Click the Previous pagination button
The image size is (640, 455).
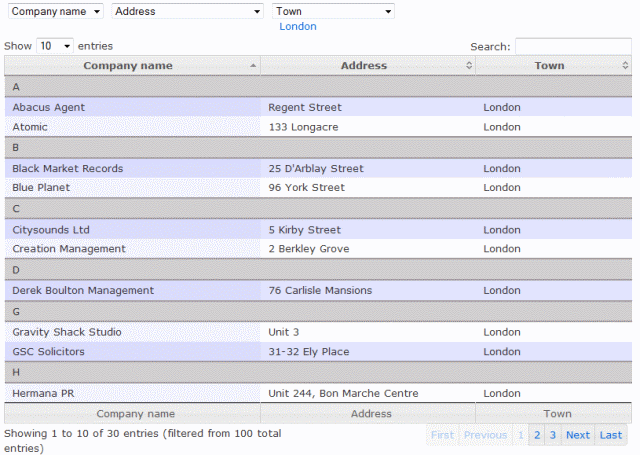pyautogui.click(x=485, y=435)
